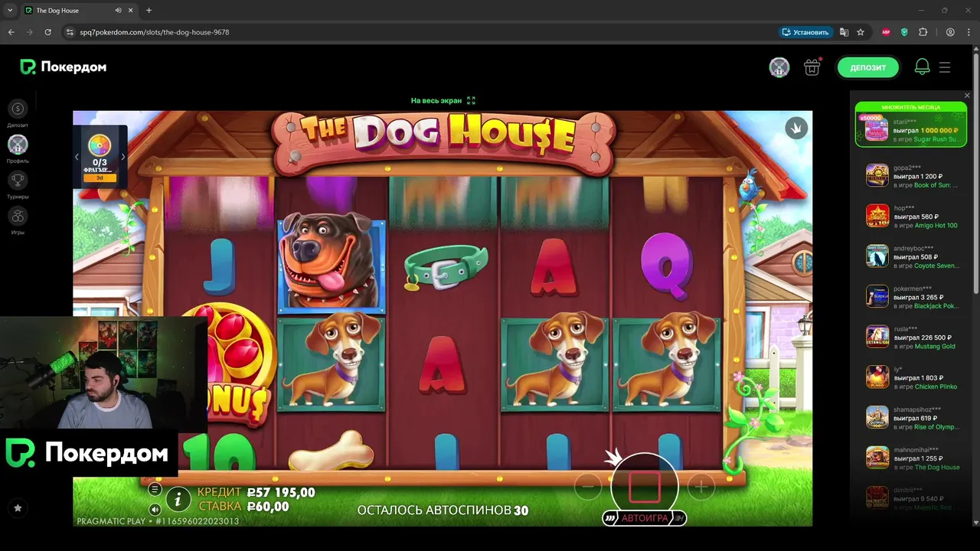Click the Chicken Plinko game thumbnail
Screen dimensions: 980x551
pos(877,377)
